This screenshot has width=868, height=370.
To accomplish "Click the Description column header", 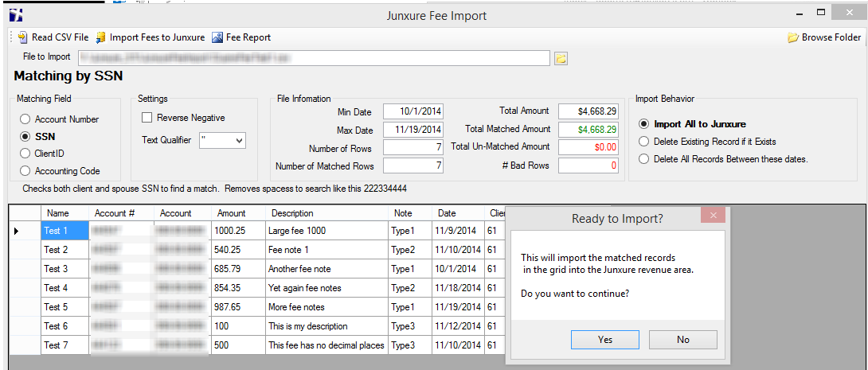I will click(x=326, y=213).
